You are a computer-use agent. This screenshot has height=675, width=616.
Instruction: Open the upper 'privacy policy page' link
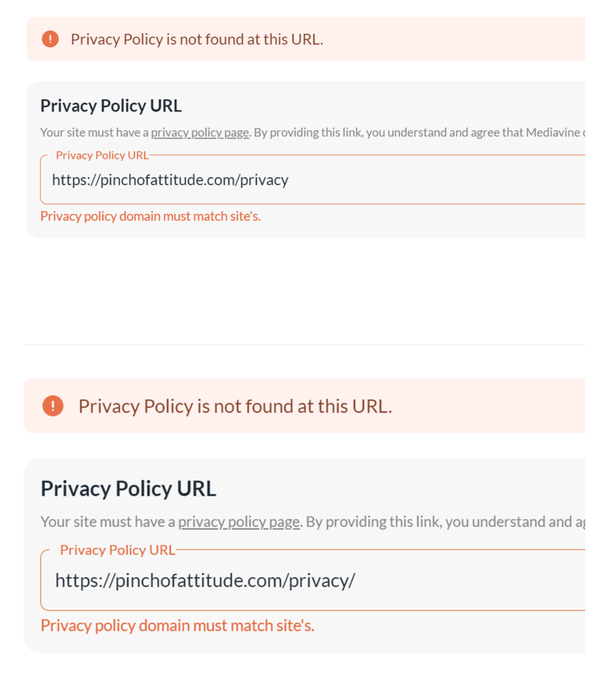[200, 133]
